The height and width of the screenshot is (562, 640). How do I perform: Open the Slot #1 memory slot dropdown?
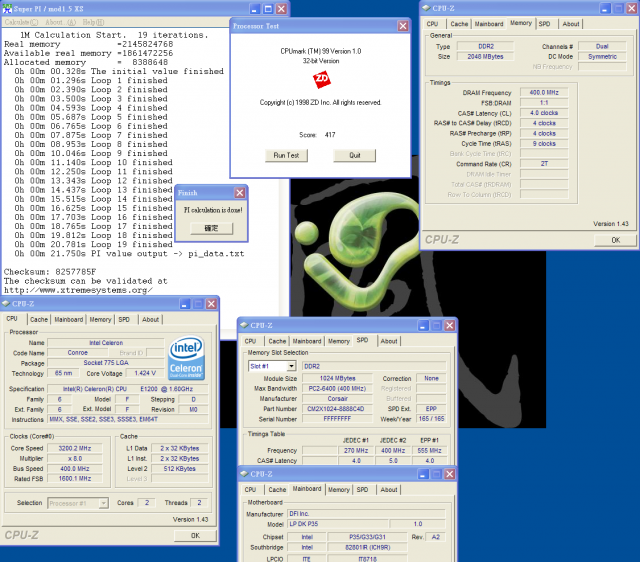[x=291, y=366]
